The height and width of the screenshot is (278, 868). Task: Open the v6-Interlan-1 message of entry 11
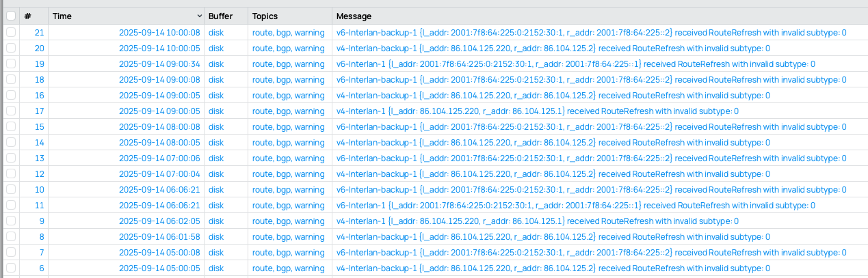[575, 206]
